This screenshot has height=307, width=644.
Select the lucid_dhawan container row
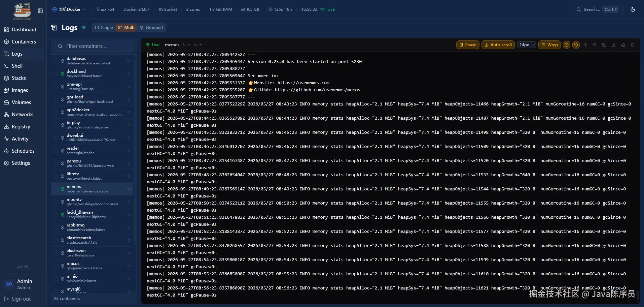pos(92,215)
